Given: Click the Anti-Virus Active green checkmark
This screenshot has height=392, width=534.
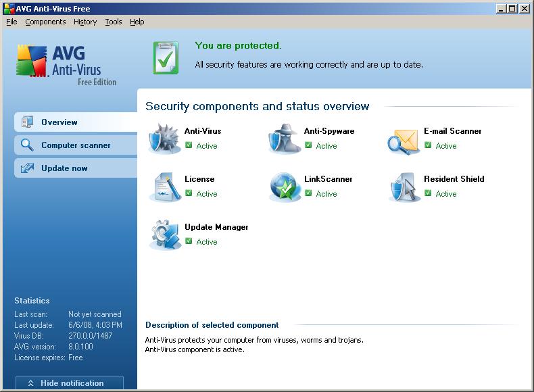Looking at the screenshot, I should (x=189, y=145).
